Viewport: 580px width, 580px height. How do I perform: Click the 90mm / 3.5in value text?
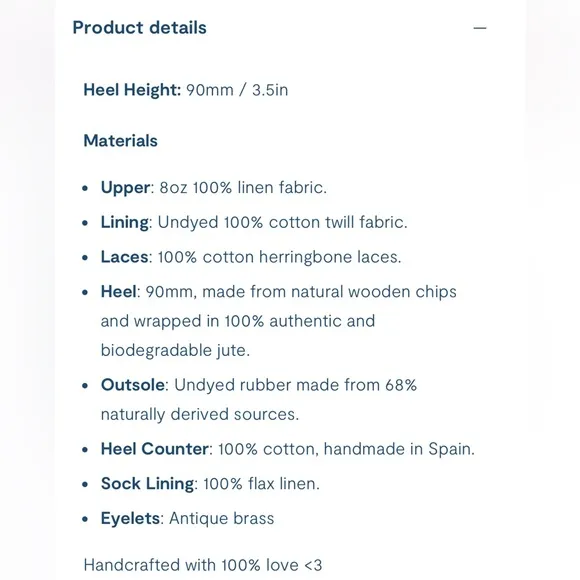pos(237,90)
